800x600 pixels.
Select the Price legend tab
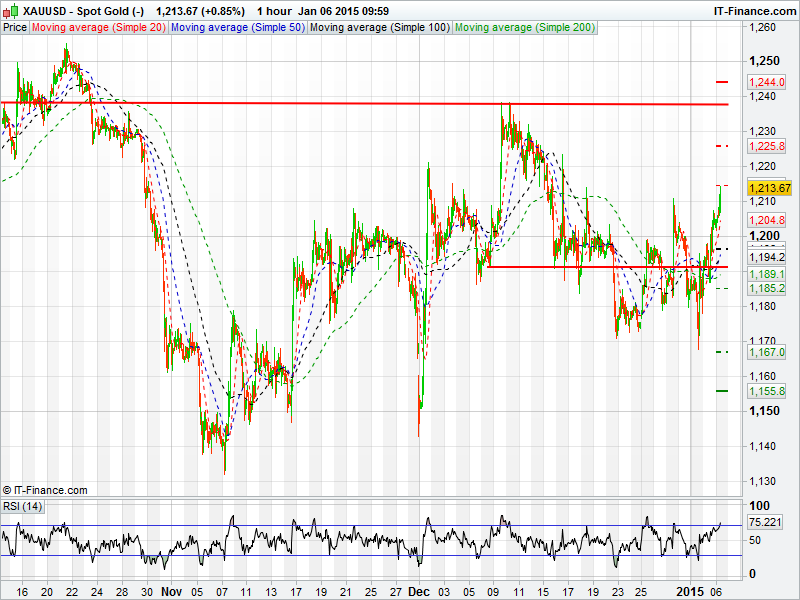[x=15, y=27]
